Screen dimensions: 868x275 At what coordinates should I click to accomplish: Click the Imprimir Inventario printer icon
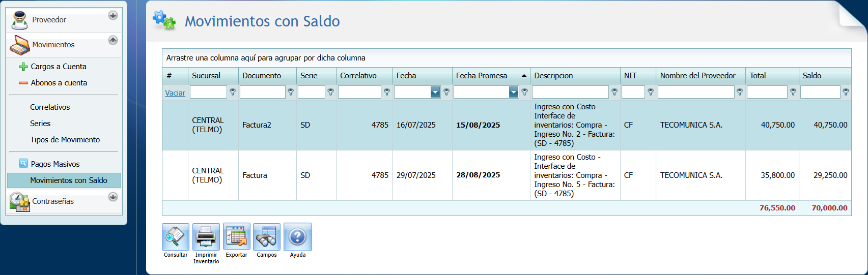(206, 237)
